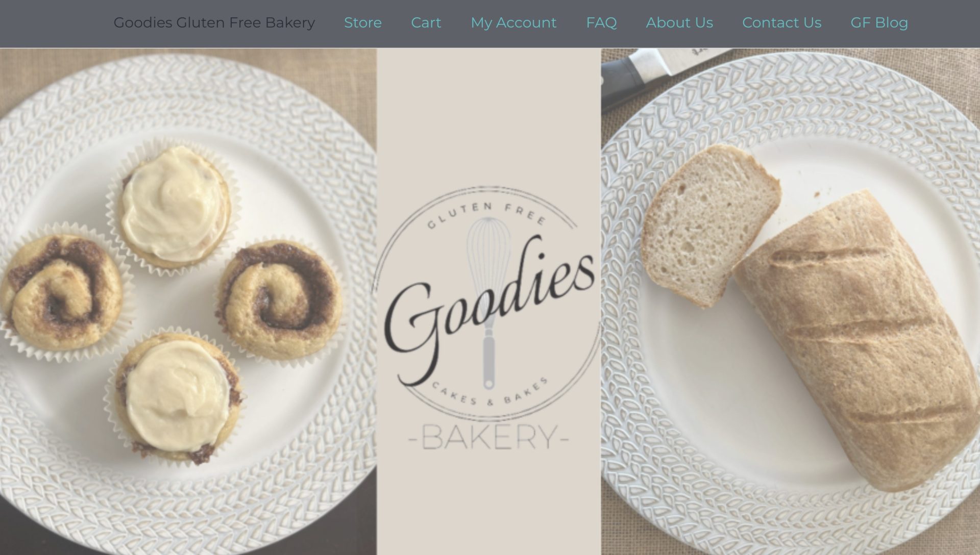Viewport: 980px width, 555px height.
Task: Click Goodies Gluten Free Bakery site title
Action: [x=214, y=22]
